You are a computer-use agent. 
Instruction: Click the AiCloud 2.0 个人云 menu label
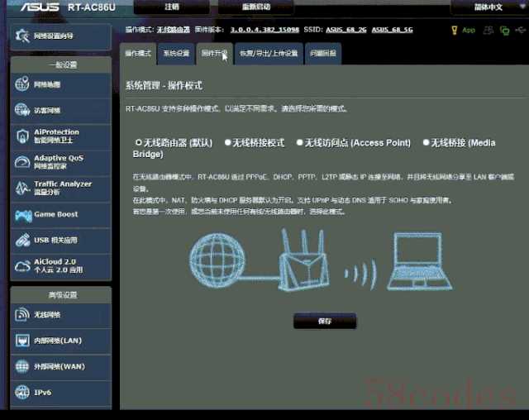pos(59,265)
